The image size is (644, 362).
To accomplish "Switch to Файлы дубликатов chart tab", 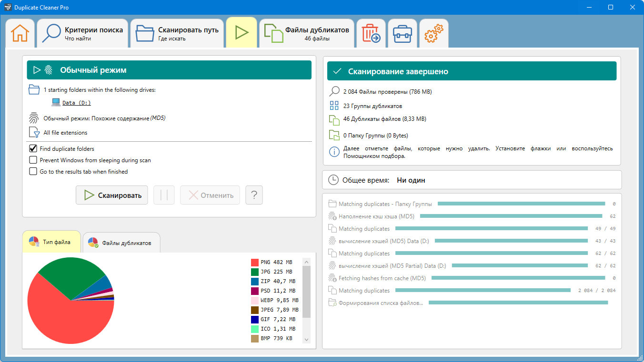I will [121, 243].
